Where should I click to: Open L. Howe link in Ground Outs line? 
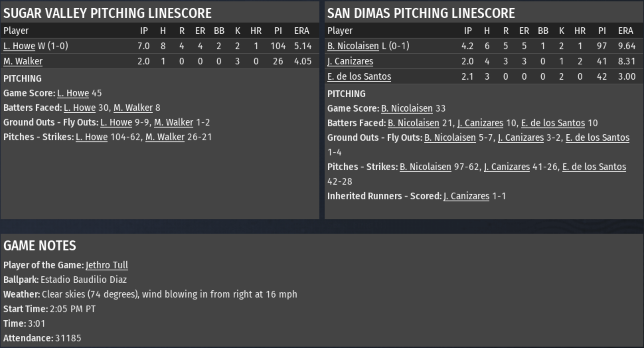point(116,122)
